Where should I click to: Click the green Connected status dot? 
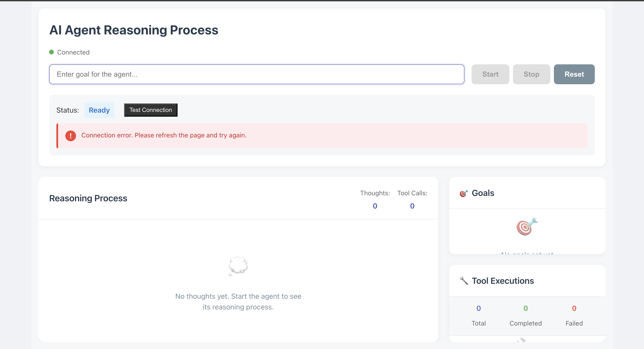click(x=51, y=52)
